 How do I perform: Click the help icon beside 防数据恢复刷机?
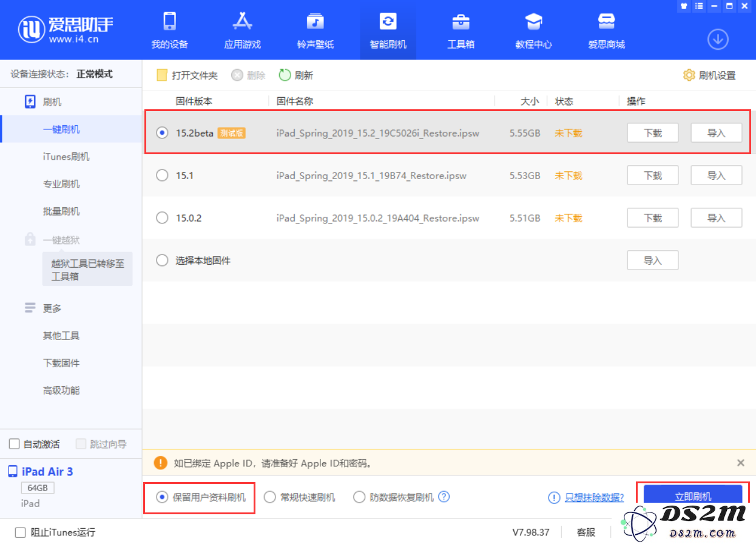(444, 497)
